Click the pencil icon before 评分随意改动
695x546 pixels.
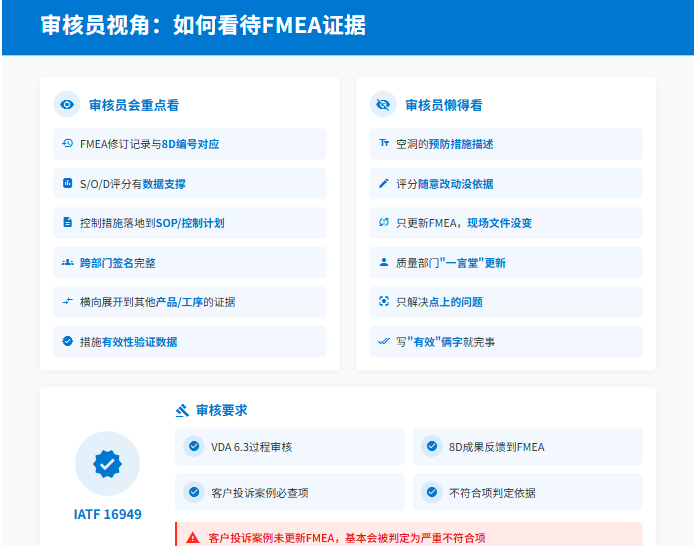[x=383, y=184]
